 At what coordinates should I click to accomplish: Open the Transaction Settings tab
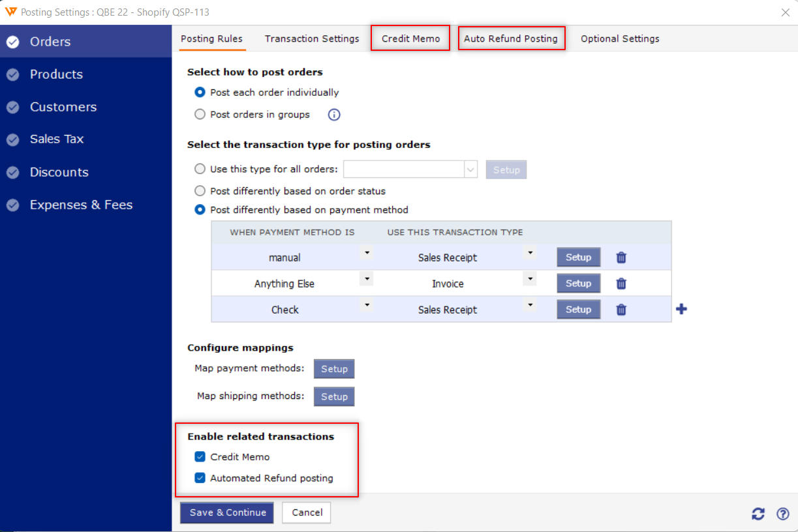(312, 38)
